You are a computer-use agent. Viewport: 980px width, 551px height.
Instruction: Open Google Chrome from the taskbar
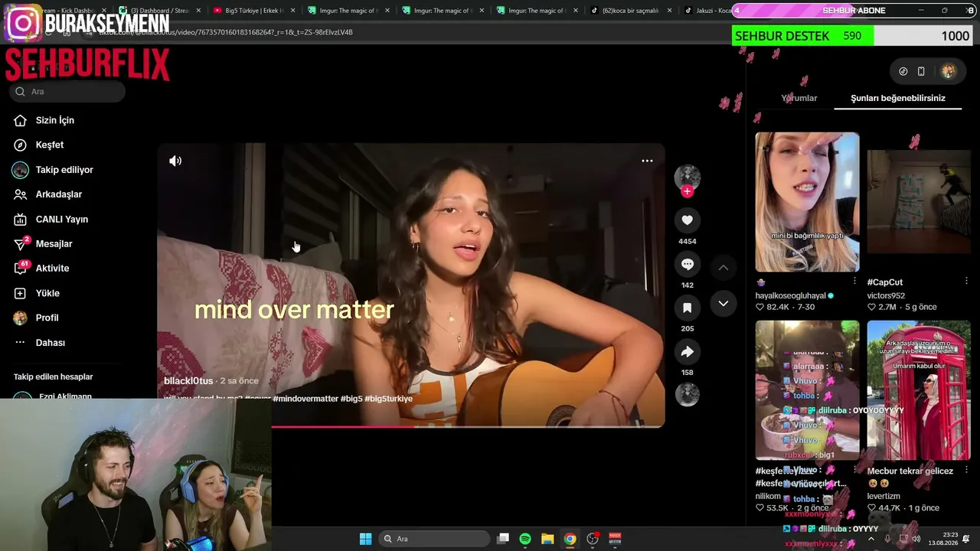570,539
